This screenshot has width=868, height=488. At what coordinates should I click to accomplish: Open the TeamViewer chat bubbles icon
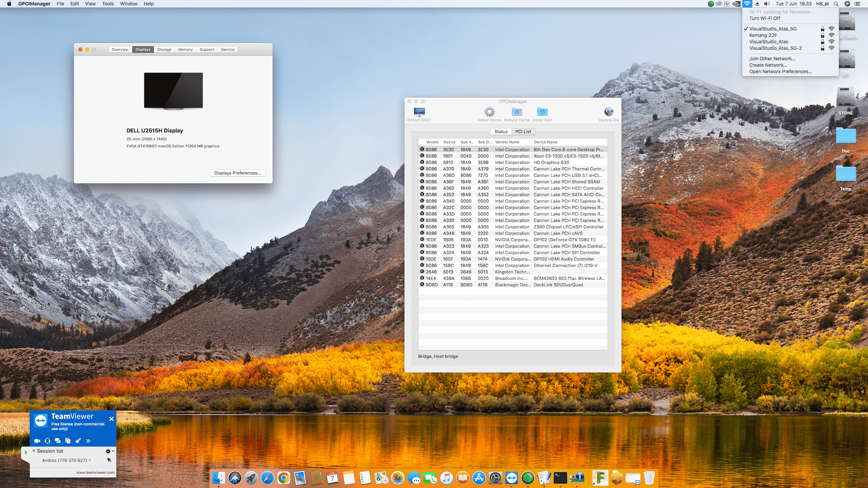click(x=57, y=441)
